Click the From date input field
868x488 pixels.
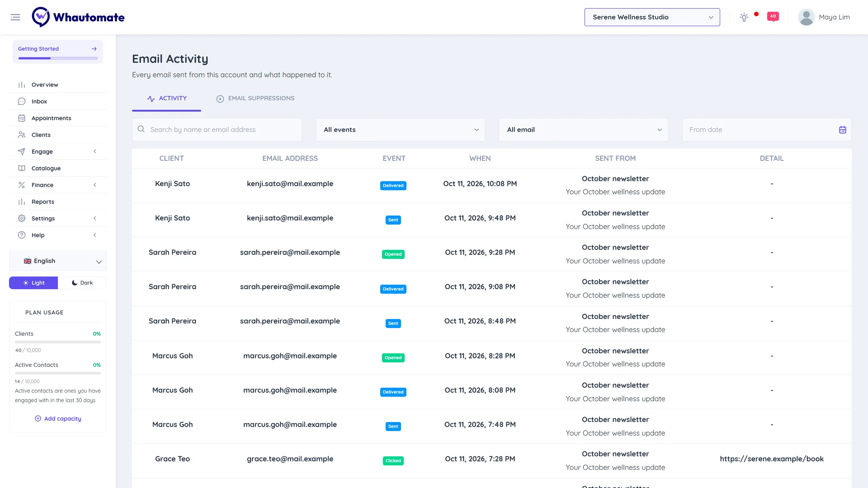tap(767, 130)
